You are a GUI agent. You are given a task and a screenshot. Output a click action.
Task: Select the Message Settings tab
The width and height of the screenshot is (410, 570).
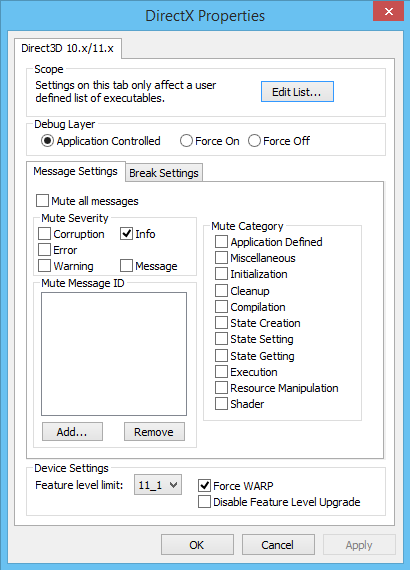coord(76,171)
